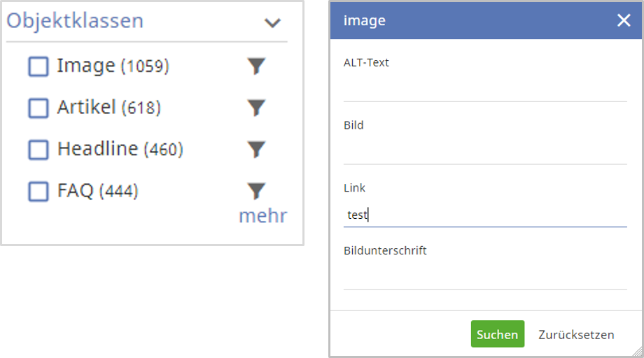This screenshot has height=358, width=644.
Task: Tick the Image checkbox
Action: (38, 66)
